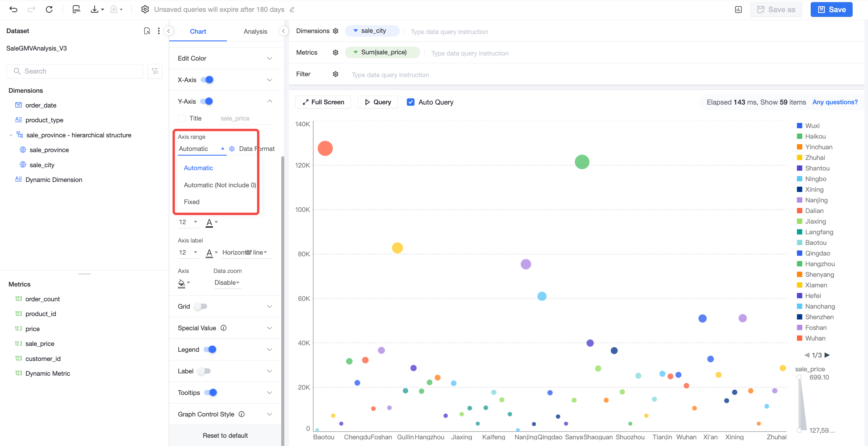Click the download icon
This screenshot has height=446, width=868.
[94, 9]
